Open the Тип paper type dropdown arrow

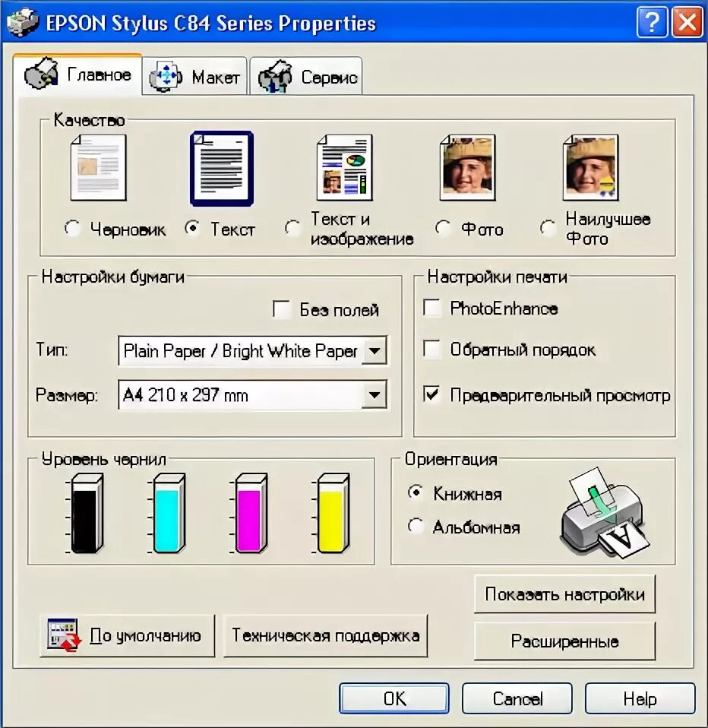[375, 350]
